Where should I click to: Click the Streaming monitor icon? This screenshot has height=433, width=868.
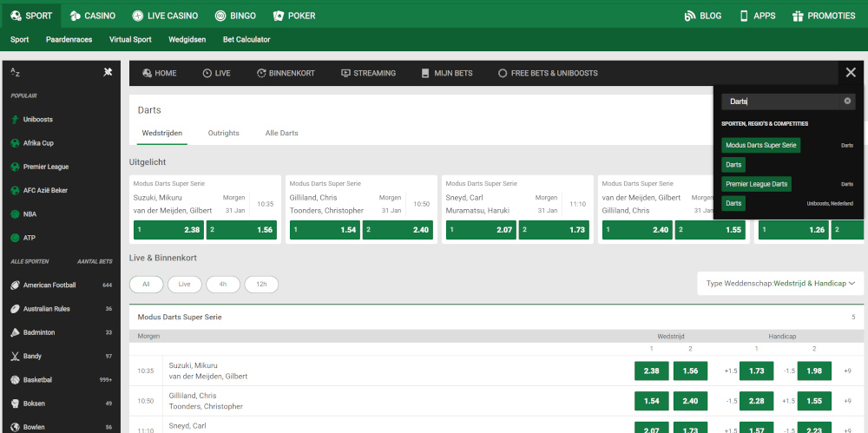click(x=345, y=73)
